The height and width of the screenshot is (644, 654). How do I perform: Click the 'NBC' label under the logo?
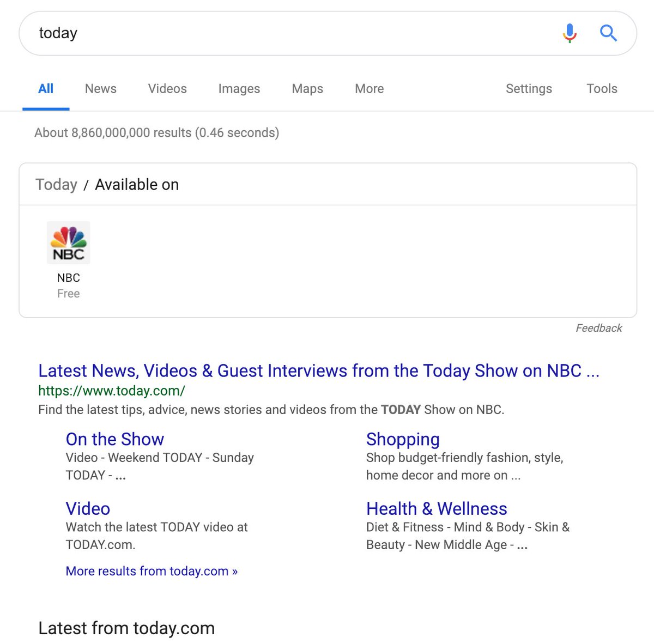pos(69,278)
